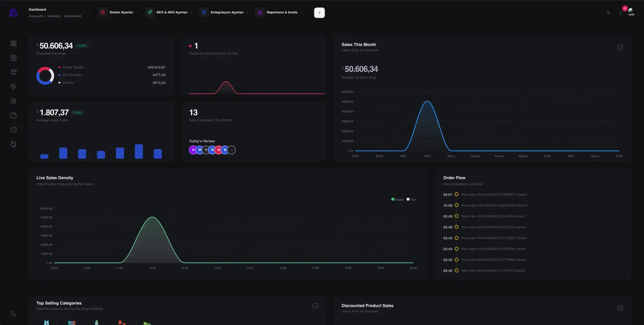Open the storefront icon in the sidebar
Image resolution: width=644 pixels, height=325 pixels.
pyautogui.click(x=13, y=58)
